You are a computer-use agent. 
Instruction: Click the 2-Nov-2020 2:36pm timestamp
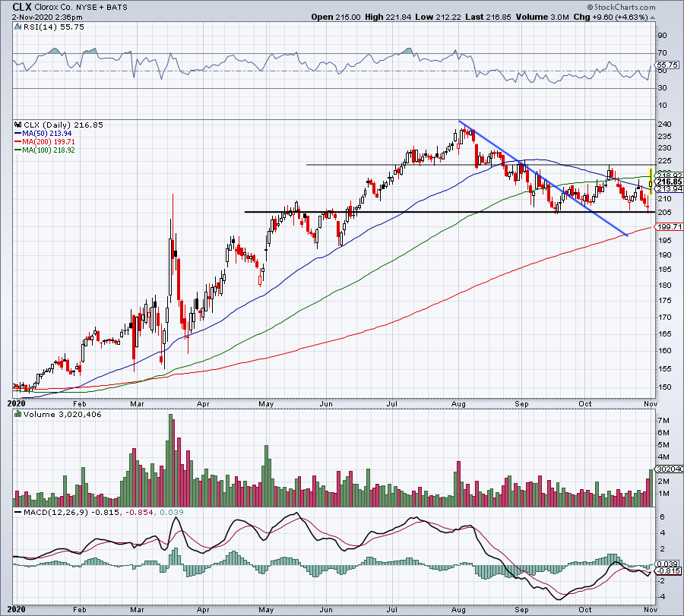47,17
